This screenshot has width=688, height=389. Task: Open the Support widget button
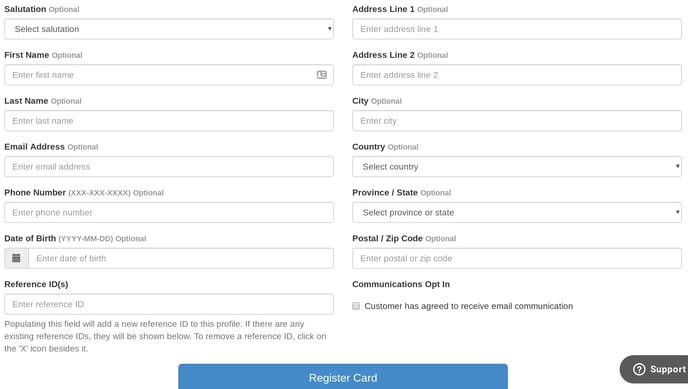(654, 369)
